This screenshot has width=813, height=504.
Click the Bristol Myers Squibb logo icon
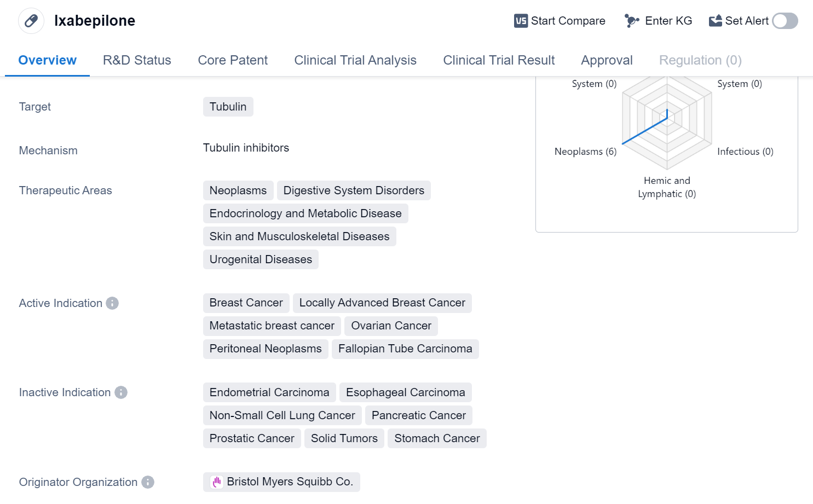pyautogui.click(x=217, y=482)
